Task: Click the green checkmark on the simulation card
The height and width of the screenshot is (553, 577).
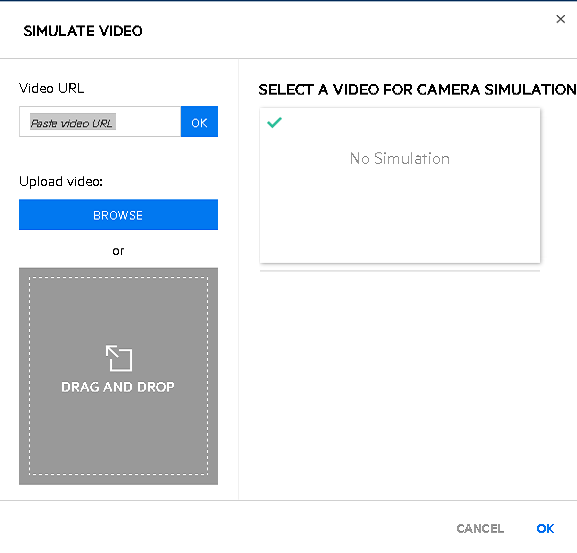Action: coord(275,122)
